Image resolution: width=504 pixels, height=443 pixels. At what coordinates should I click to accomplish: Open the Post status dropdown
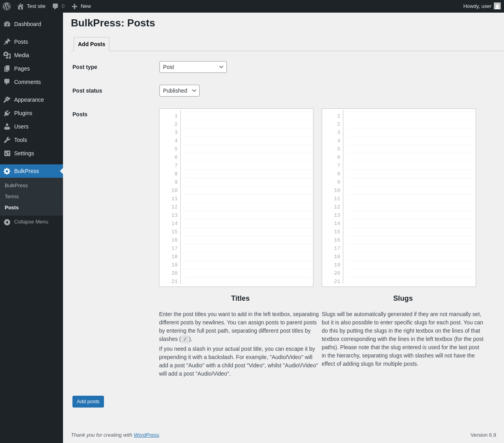[x=180, y=91]
